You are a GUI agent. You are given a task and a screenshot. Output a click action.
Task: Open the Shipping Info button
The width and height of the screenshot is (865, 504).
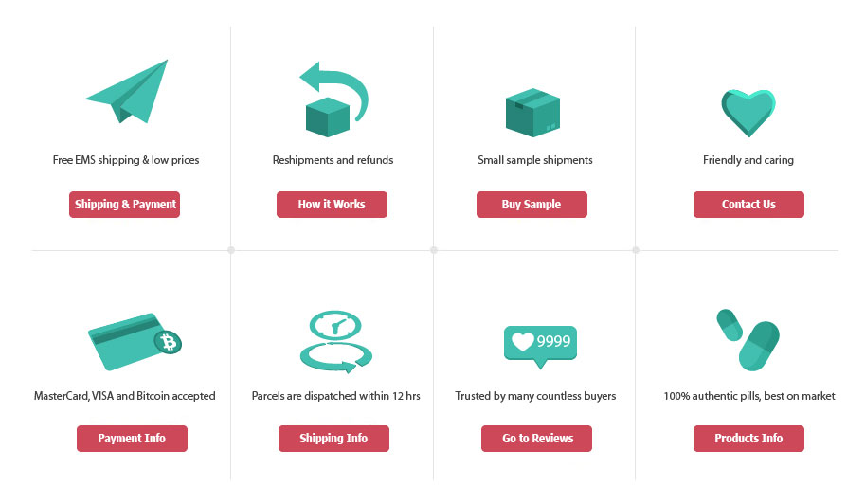333,439
